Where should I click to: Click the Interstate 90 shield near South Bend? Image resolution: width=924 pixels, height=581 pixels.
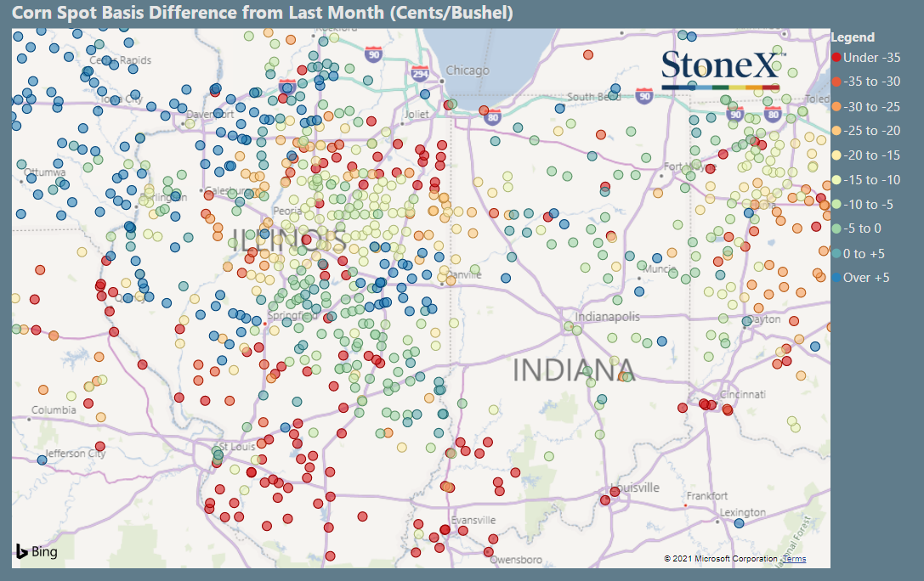tap(644, 96)
